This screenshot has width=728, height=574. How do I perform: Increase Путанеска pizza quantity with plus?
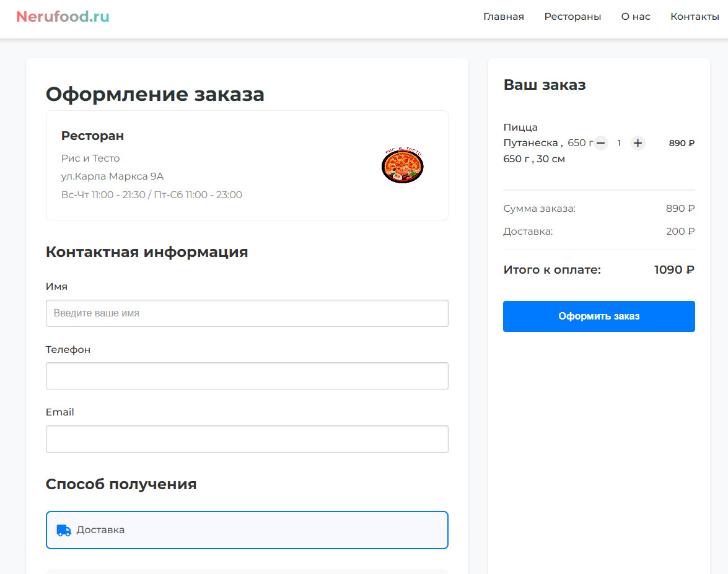click(x=638, y=143)
